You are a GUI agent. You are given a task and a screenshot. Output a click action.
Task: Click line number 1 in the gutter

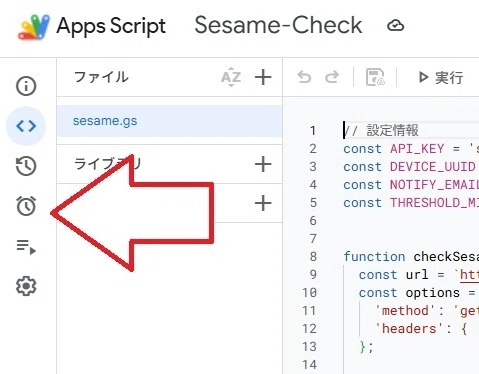point(313,131)
